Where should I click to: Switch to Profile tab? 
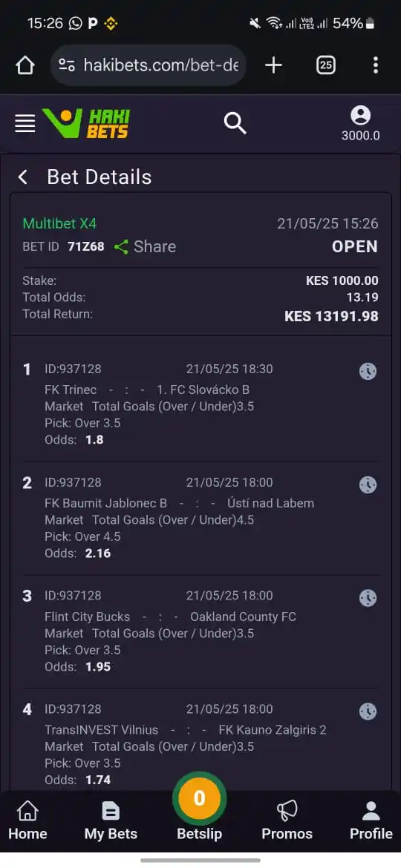tap(371, 821)
